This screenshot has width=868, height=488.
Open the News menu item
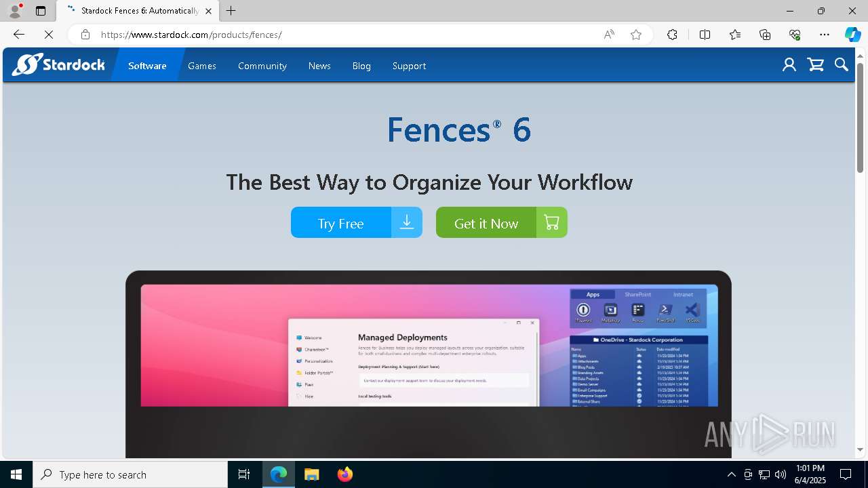point(319,66)
